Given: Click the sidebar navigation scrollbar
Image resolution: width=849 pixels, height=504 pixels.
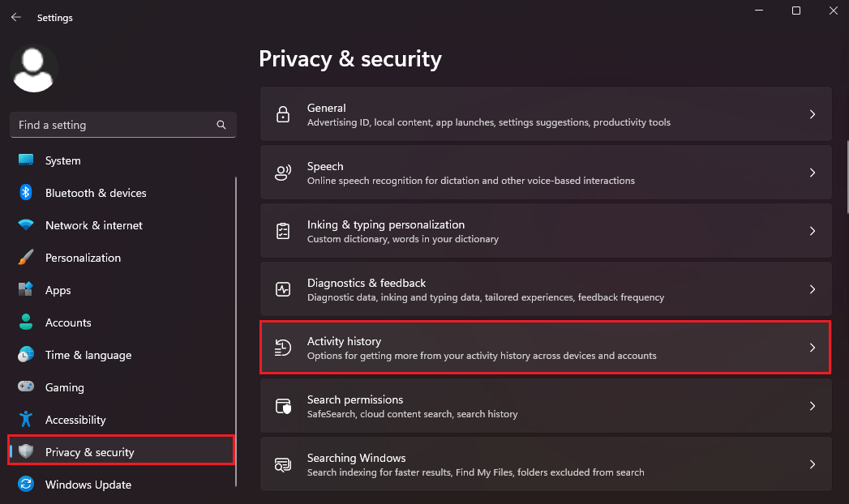Looking at the screenshot, I should (235, 332).
